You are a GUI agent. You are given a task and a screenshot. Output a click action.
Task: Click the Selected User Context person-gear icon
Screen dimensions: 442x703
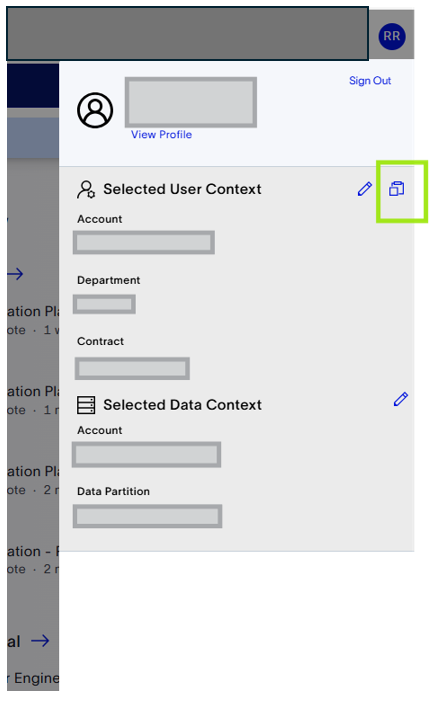tap(86, 189)
